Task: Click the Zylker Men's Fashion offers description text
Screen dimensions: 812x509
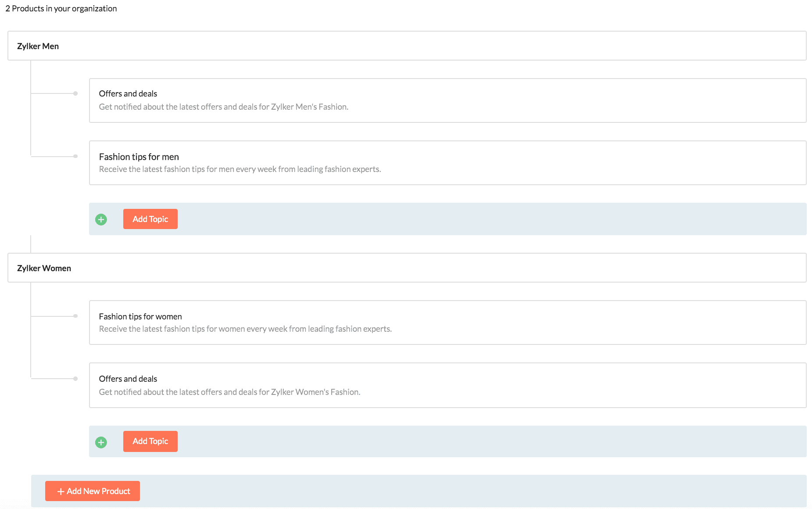Action: [x=223, y=107]
